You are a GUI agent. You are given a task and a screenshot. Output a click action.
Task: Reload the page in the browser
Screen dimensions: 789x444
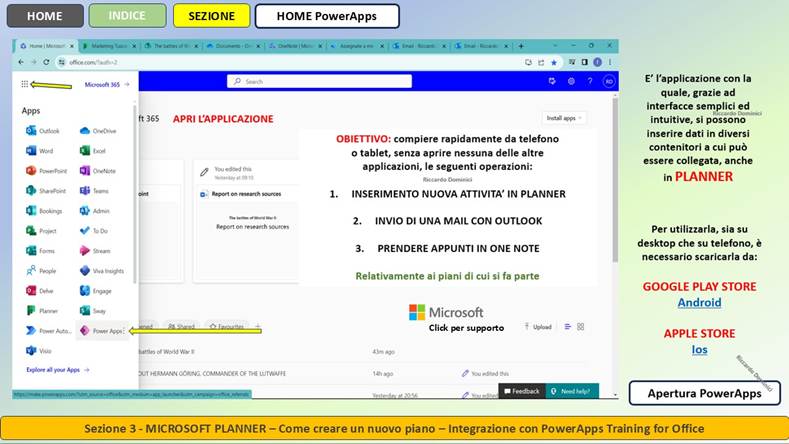(46, 62)
